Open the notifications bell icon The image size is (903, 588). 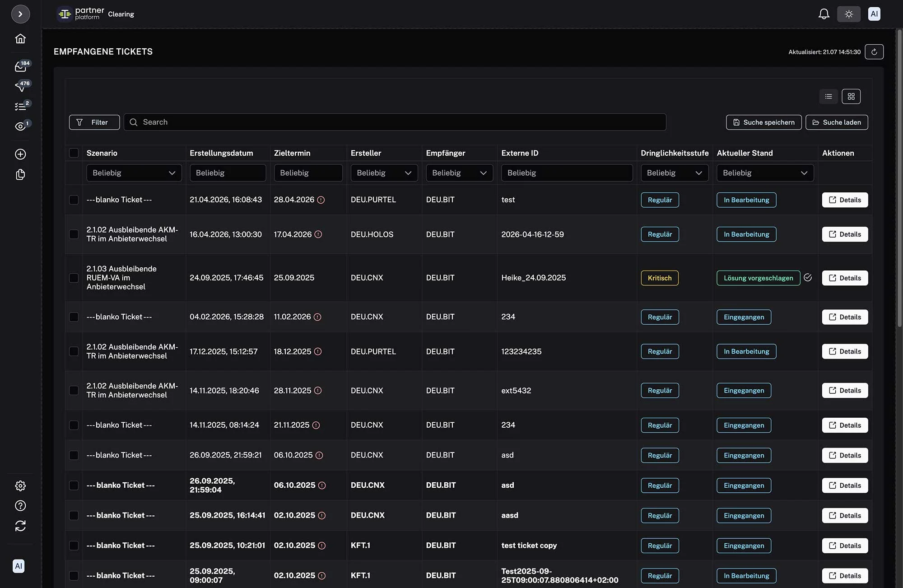824,14
